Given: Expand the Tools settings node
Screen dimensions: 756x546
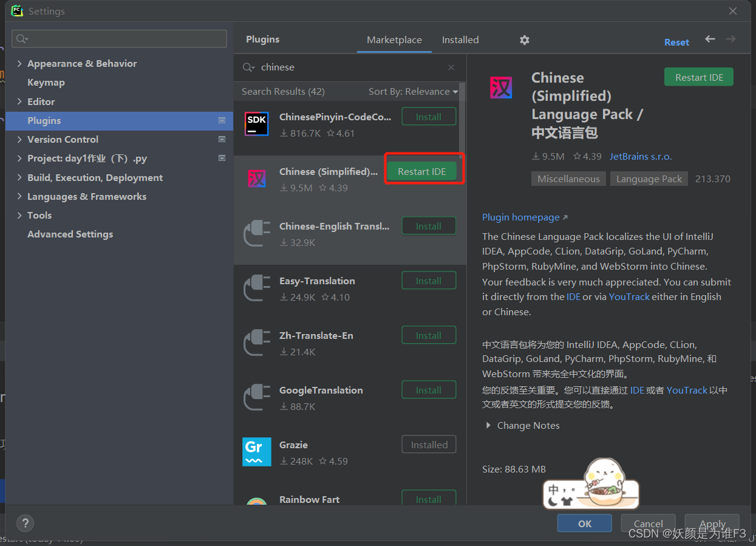Looking at the screenshot, I should point(19,216).
